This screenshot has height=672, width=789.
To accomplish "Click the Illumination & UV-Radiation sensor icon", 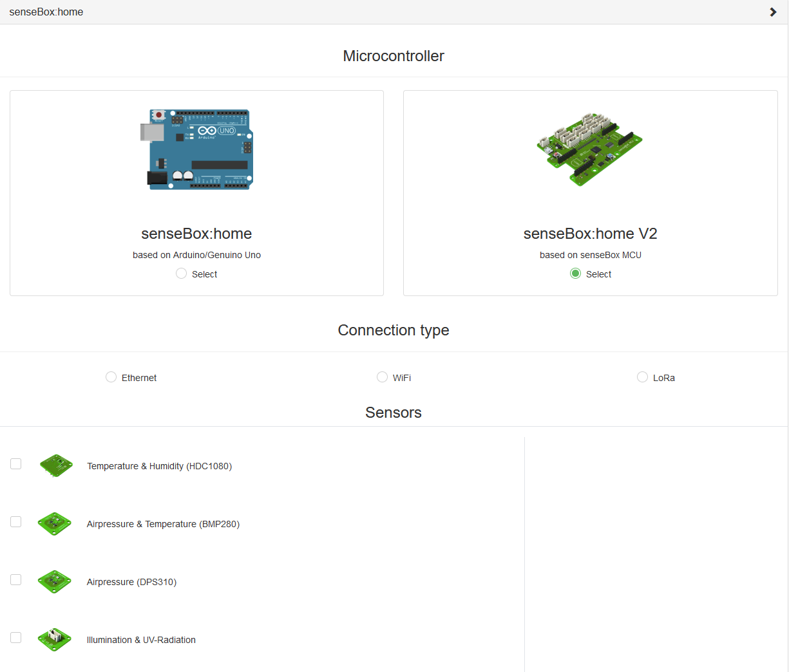I will 55,639.
